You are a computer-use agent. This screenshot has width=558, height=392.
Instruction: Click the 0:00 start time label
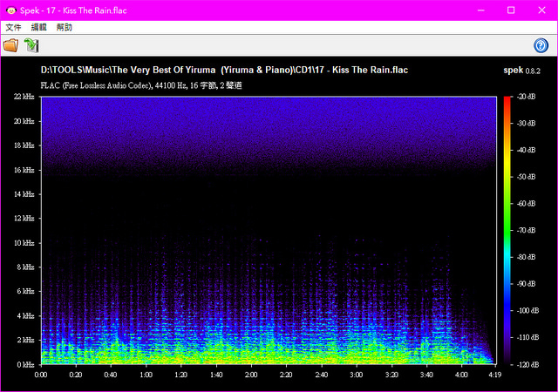[41, 375]
